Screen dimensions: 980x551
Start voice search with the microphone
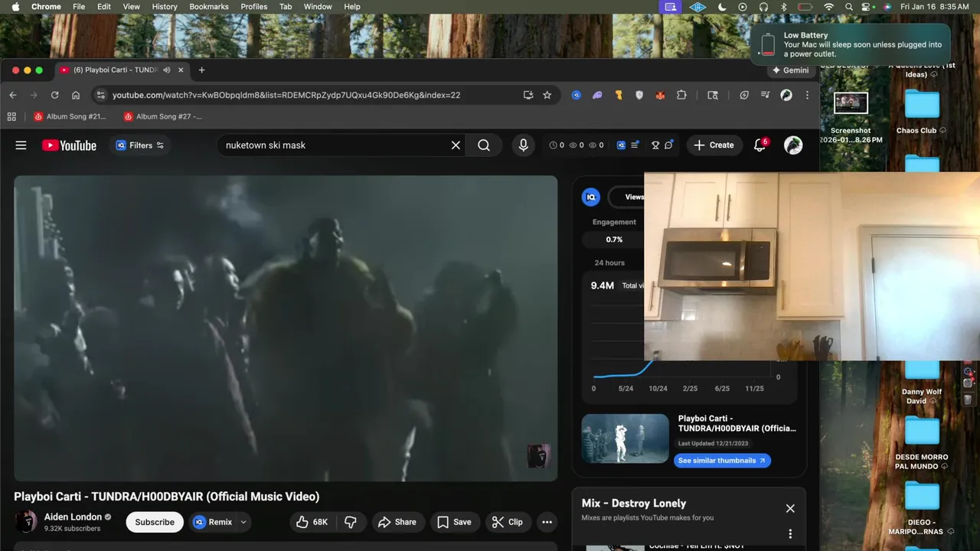524,145
